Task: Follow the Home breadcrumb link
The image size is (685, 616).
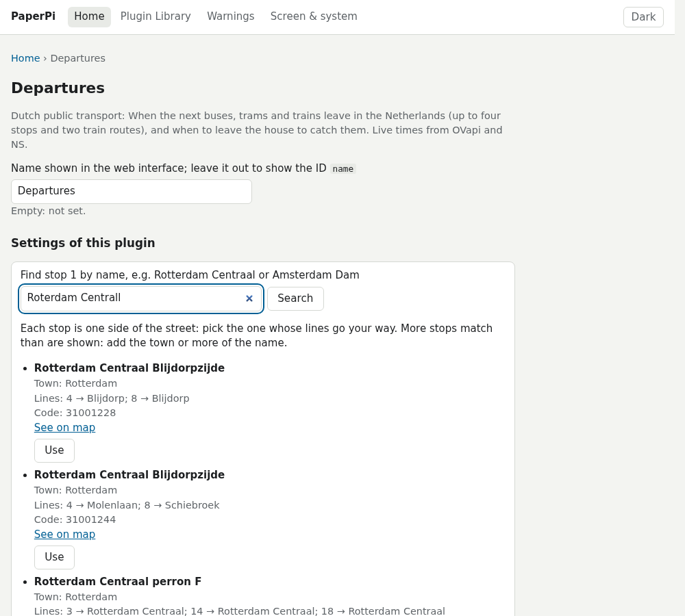Action: click(25, 58)
